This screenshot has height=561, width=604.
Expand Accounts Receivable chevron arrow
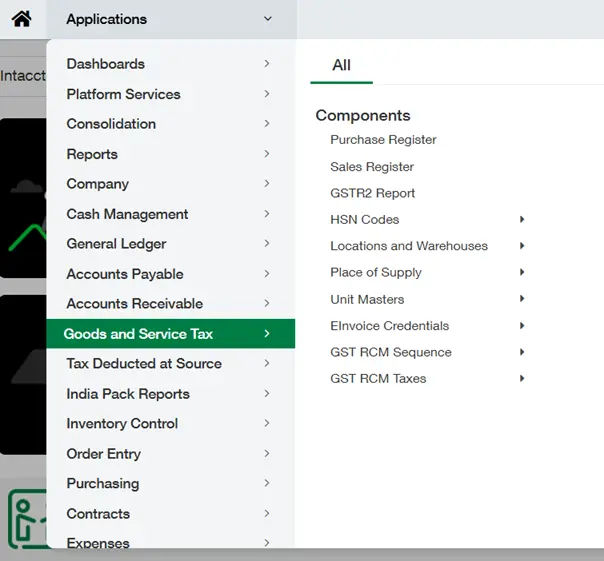click(x=267, y=303)
